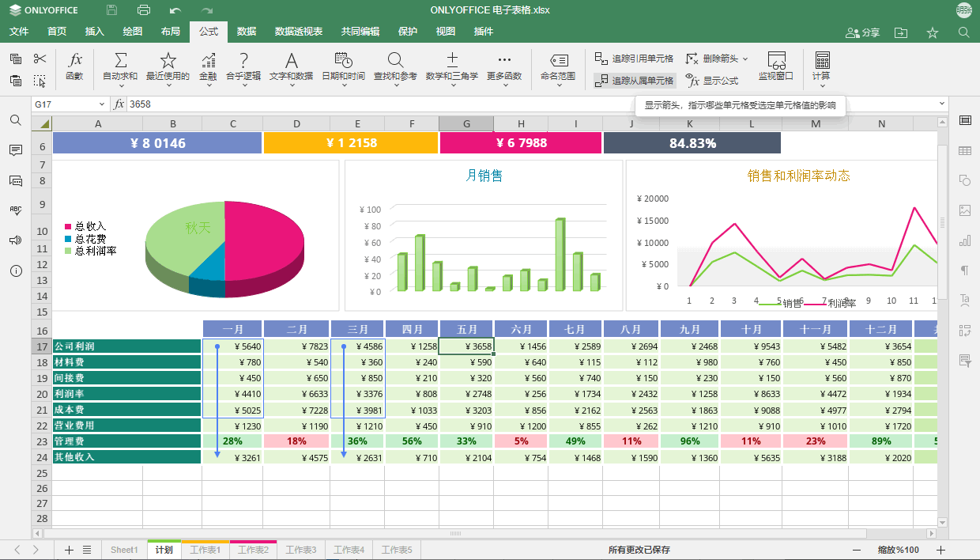This screenshot has height=560, width=980.
Task: Expand the 计算 calculation dropdown
Action: pyautogui.click(x=822, y=86)
